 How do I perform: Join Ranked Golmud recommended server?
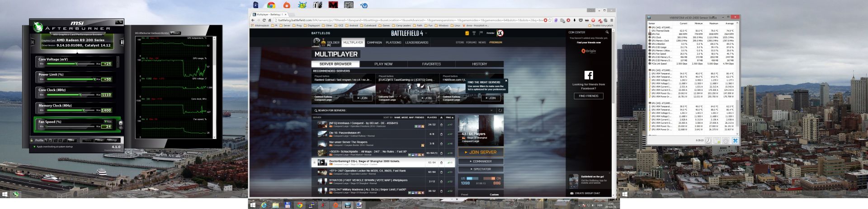coord(362,98)
